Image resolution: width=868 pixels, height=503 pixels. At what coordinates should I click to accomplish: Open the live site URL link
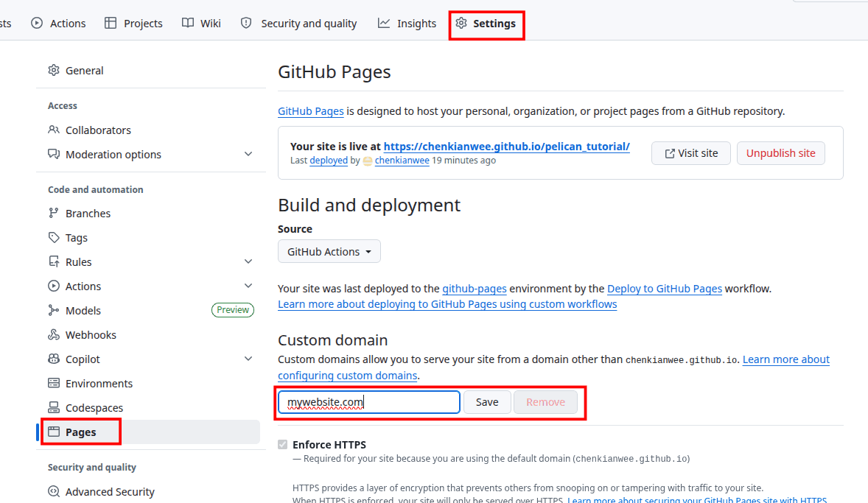[506, 147]
